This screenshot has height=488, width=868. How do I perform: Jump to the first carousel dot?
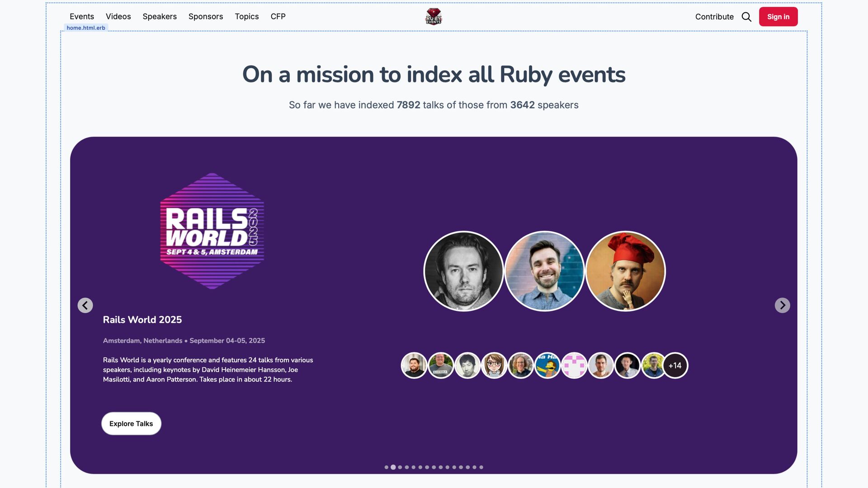click(387, 467)
